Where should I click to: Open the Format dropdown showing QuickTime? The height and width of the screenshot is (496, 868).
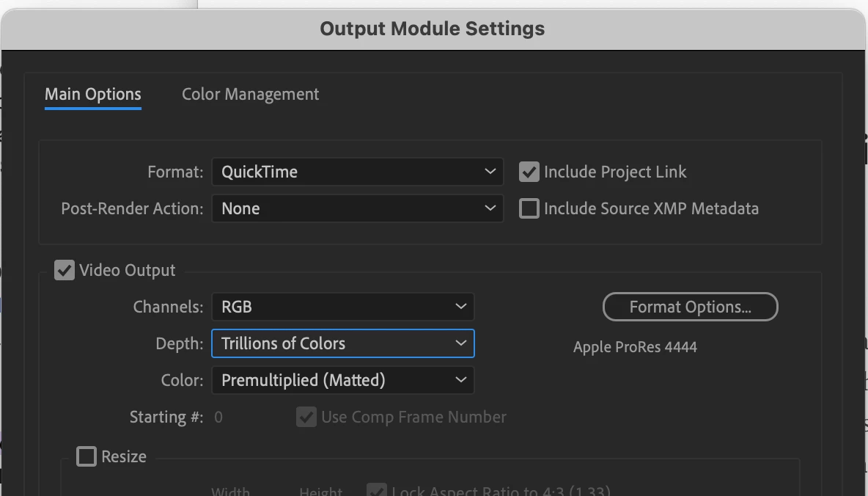(357, 172)
